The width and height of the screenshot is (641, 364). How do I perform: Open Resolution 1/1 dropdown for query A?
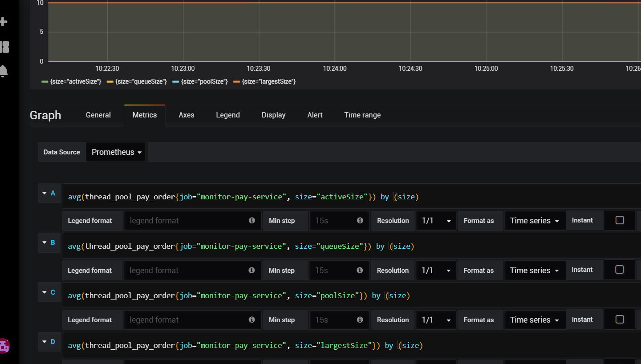click(x=436, y=221)
